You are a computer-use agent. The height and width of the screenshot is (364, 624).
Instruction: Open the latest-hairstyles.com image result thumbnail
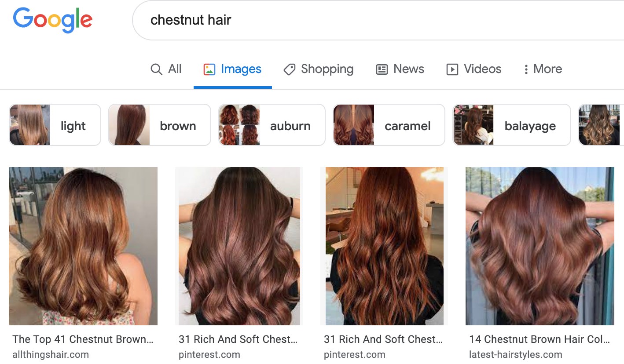(x=540, y=246)
